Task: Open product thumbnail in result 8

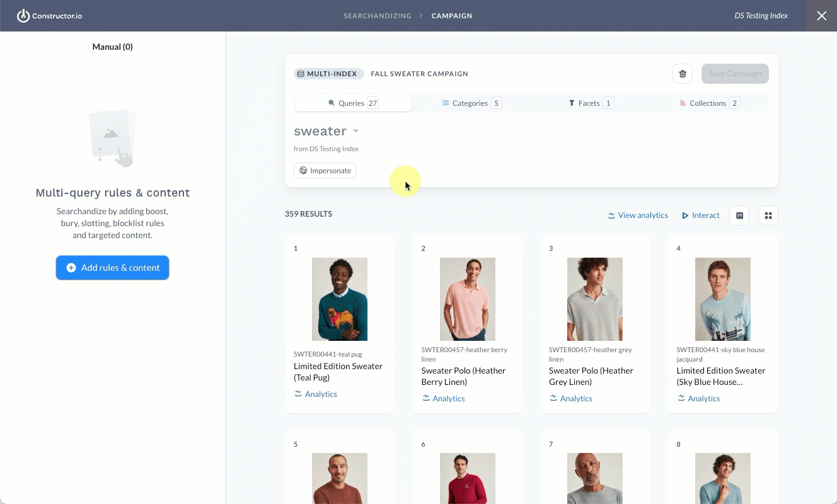Action: [x=723, y=478]
